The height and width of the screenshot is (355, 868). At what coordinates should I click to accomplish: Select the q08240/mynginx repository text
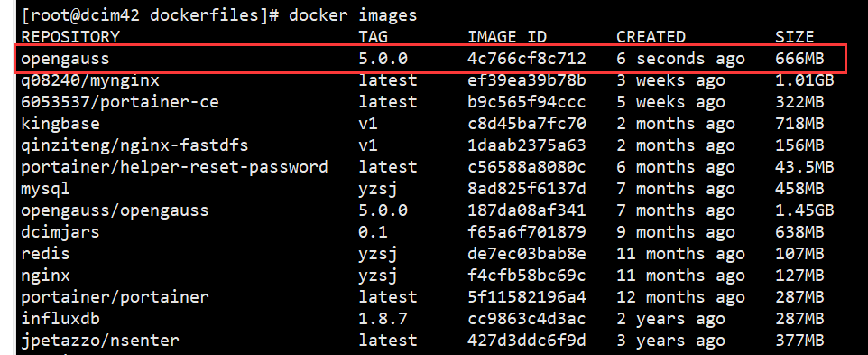(89, 80)
